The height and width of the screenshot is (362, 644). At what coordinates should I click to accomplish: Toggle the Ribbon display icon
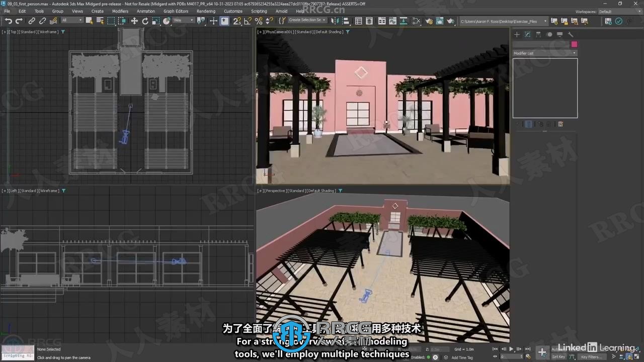click(382, 21)
